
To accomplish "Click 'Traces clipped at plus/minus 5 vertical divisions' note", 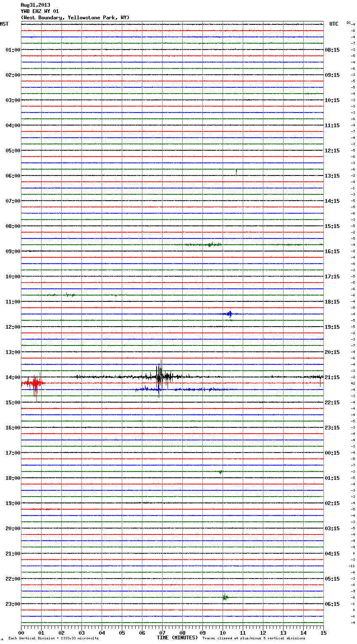I will 254,639.
